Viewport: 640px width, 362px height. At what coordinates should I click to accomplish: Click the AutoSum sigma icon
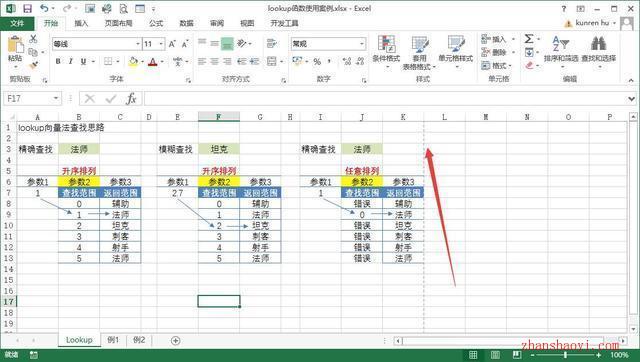[x=529, y=39]
